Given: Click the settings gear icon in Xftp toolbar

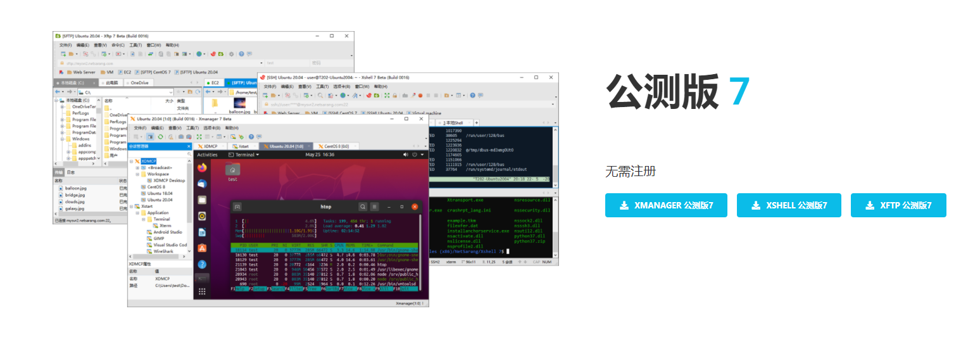Looking at the screenshot, I should point(231,54).
